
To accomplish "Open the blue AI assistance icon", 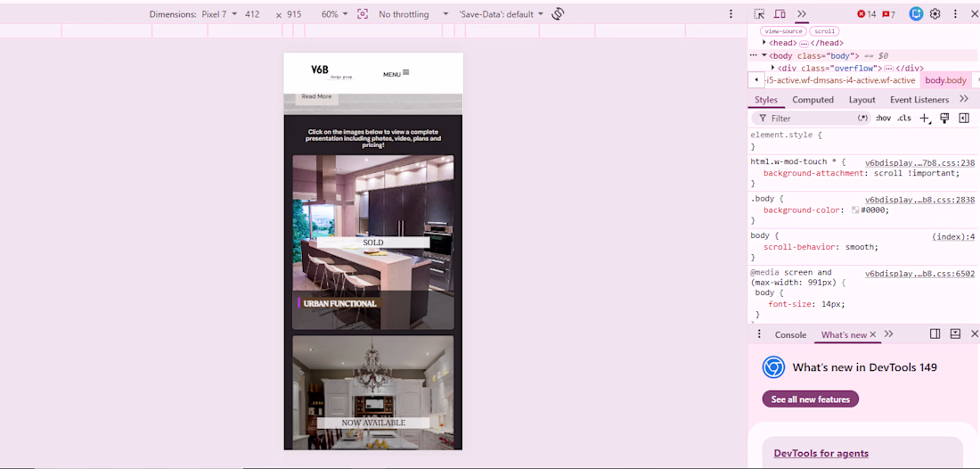I will 916,13.
